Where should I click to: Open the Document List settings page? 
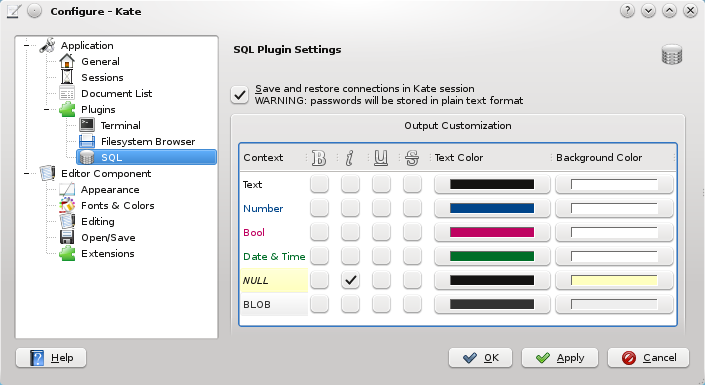pyautogui.click(x=116, y=94)
